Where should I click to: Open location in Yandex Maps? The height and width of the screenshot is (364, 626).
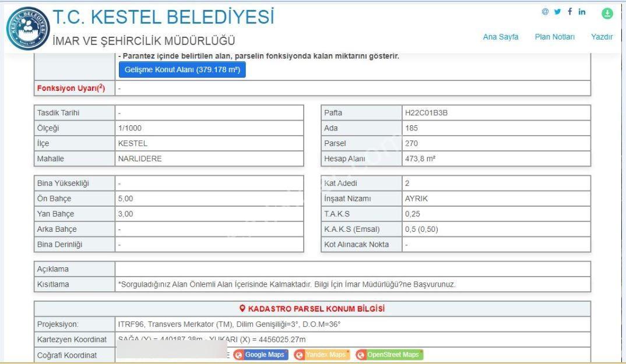321,355
